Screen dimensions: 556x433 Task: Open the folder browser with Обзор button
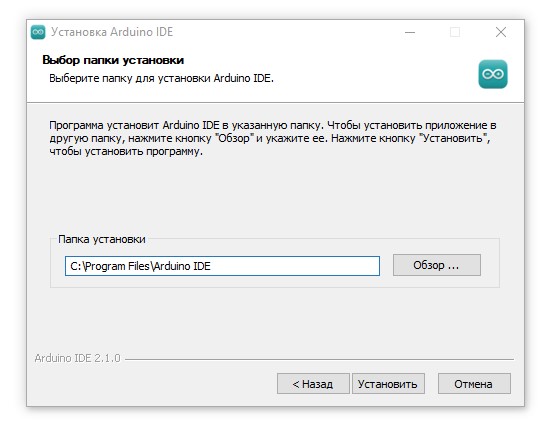[x=437, y=265]
